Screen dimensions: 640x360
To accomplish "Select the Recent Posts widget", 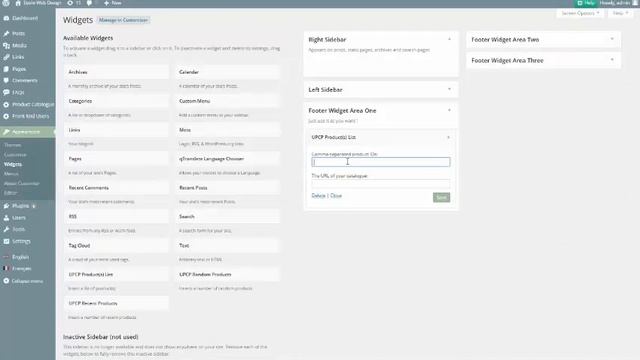I will [228, 188].
